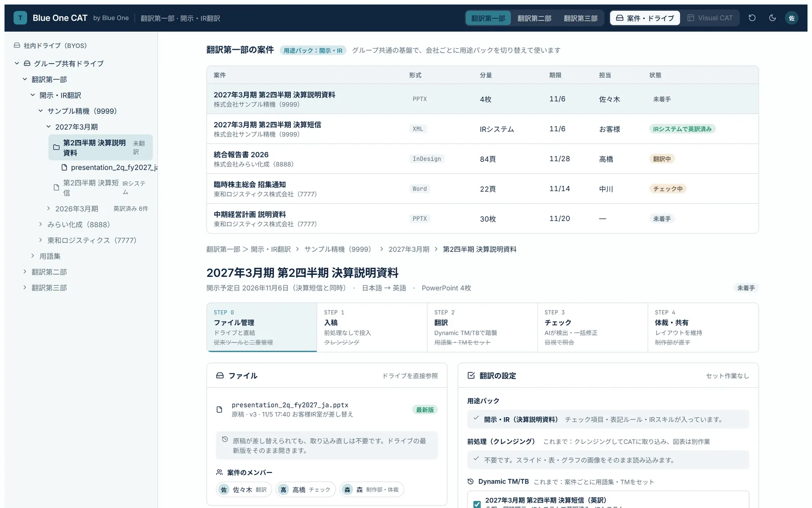Screen dimensions: 812x508
Task: Collapse the グループ共有ドライブ tree node
Action: click(17, 63)
